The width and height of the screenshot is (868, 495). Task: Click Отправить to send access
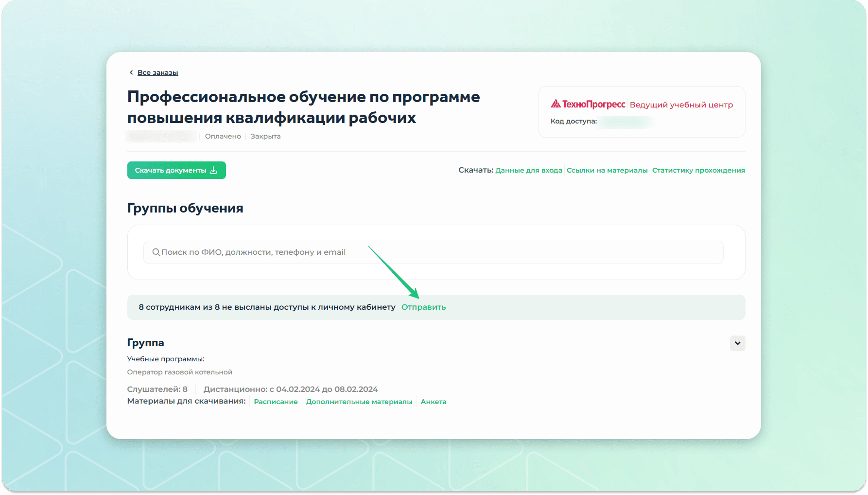(423, 307)
